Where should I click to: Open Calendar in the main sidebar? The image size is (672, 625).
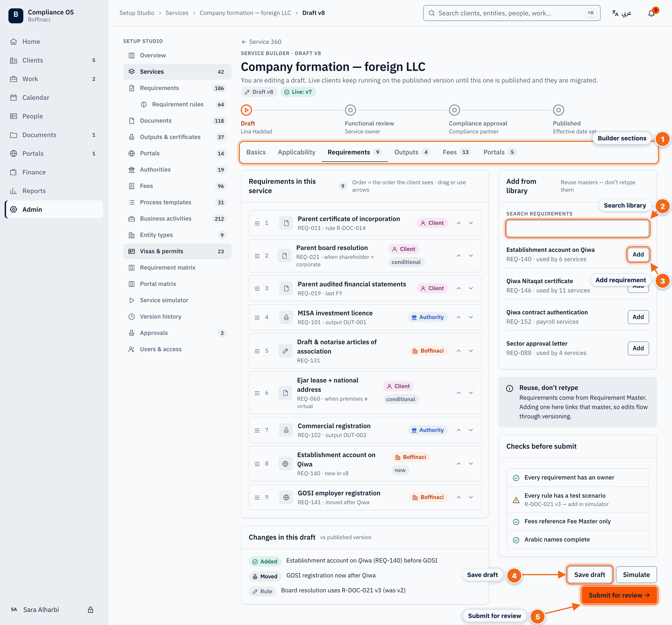click(54, 98)
